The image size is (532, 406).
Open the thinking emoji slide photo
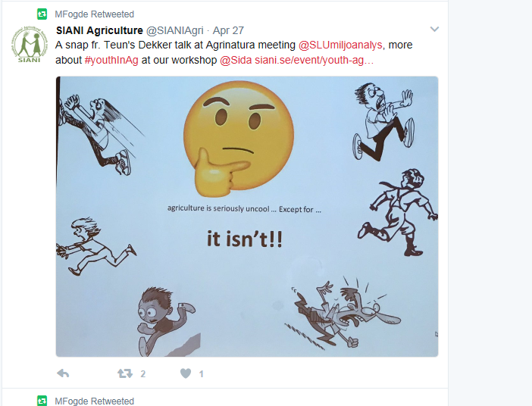[247, 217]
